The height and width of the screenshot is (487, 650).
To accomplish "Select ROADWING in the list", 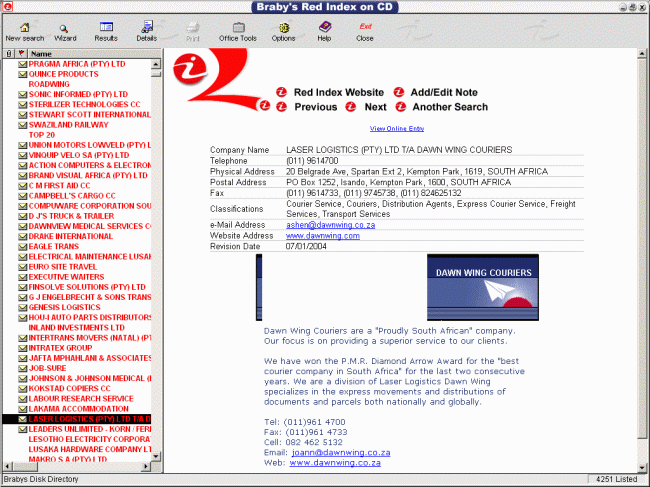I will tap(49, 84).
